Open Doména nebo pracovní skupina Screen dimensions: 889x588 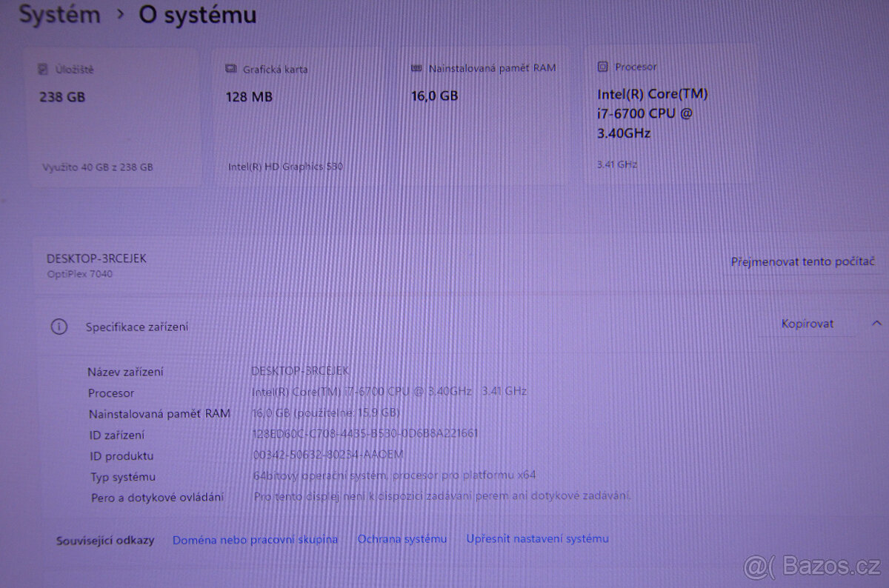(254, 539)
